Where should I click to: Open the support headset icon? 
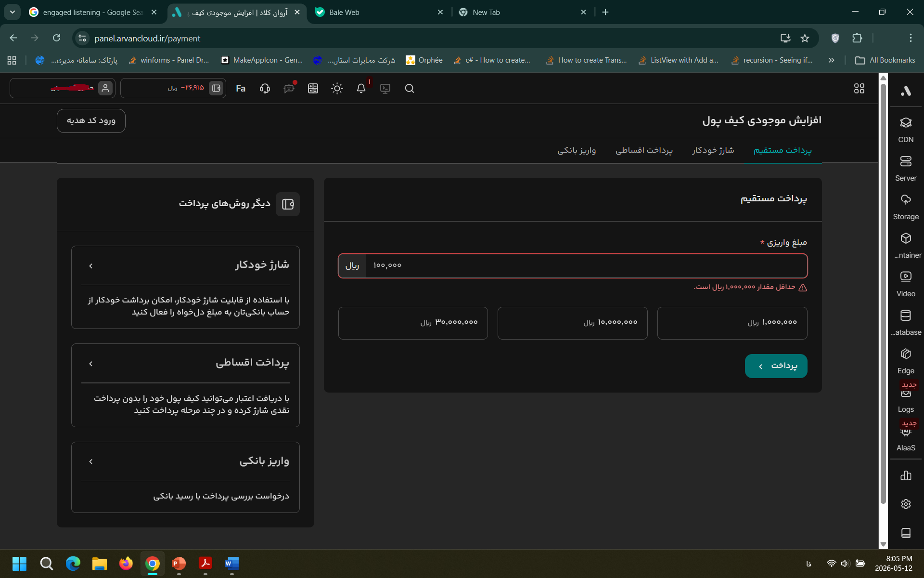click(265, 88)
